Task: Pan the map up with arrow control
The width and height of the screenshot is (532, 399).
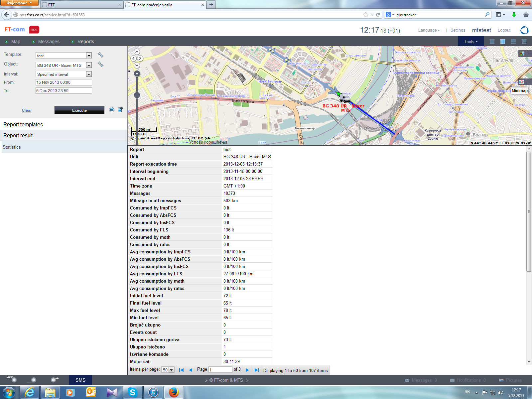Action: point(137,52)
